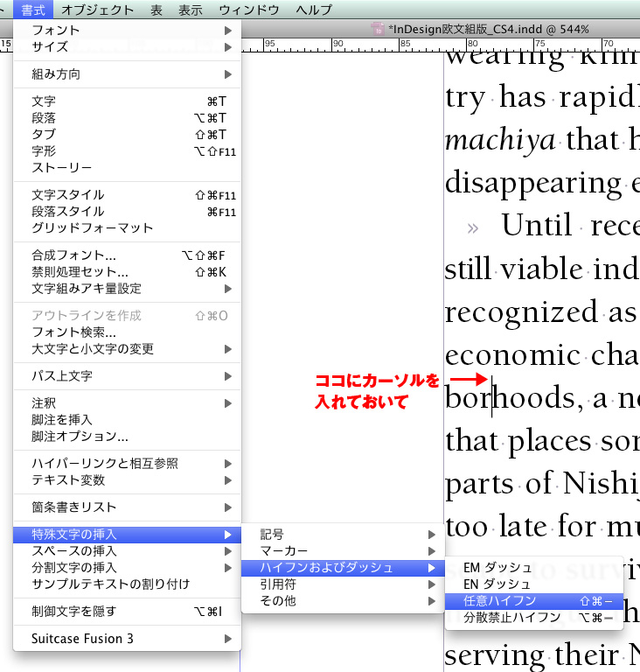Open その他 submenu
640x672 pixels.
343,601
